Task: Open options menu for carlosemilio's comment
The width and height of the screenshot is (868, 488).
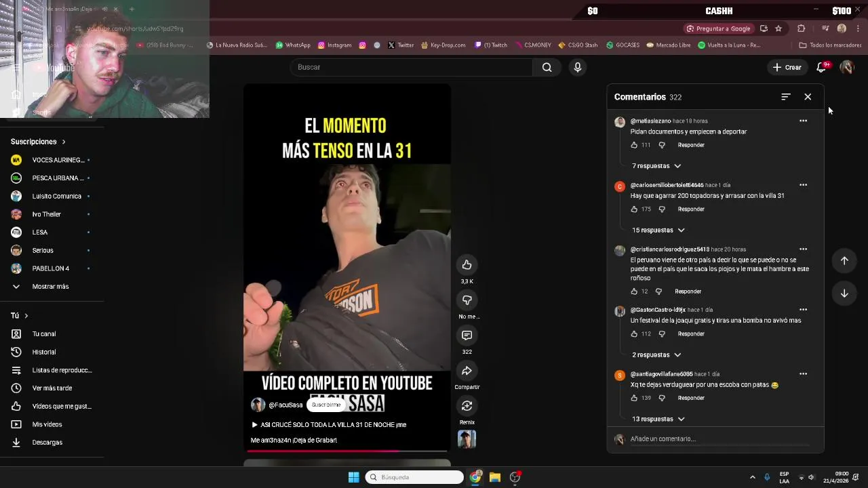Action: [x=803, y=185]
